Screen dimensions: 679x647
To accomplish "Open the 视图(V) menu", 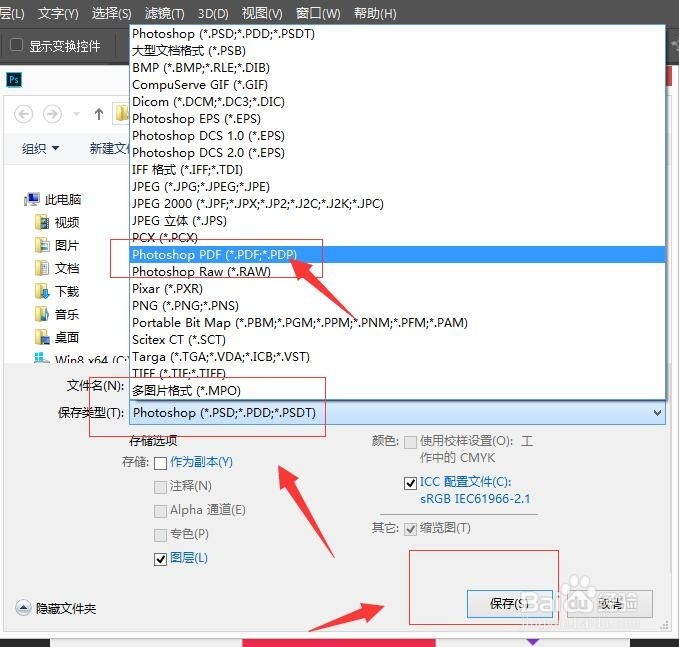I will click(x=262, y=13).
